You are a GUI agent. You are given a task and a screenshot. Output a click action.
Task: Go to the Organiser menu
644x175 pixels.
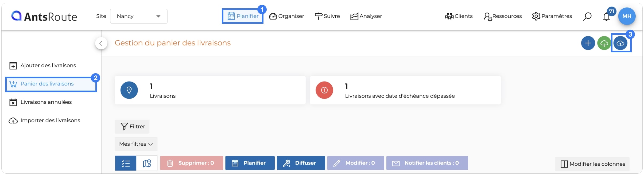[x=286, y=16]
